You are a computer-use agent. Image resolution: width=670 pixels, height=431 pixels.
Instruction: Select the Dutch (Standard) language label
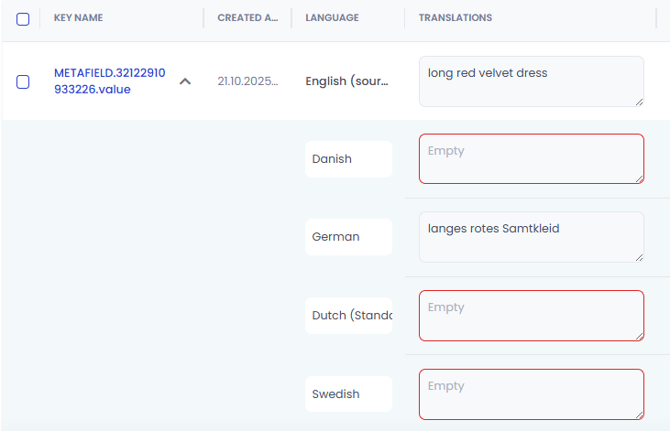pos(348,315)
